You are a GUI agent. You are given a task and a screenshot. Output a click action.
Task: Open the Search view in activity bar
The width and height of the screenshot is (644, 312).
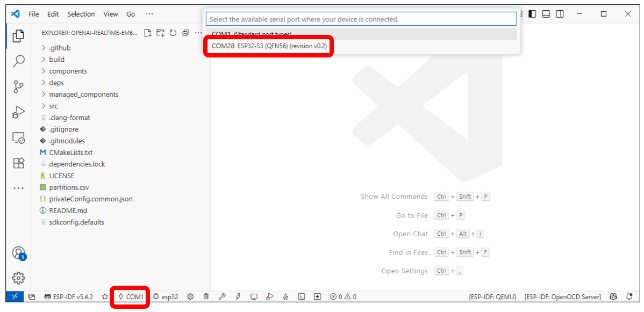[18, 61]
